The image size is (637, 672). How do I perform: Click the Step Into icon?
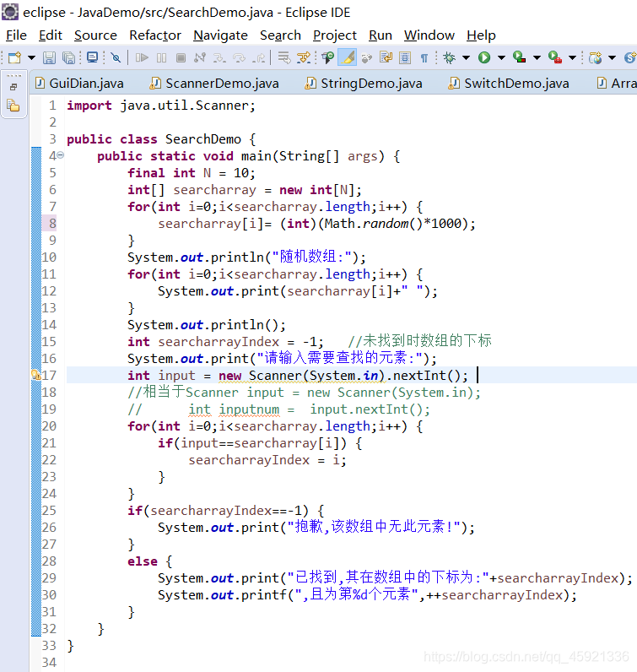[219, 57]
